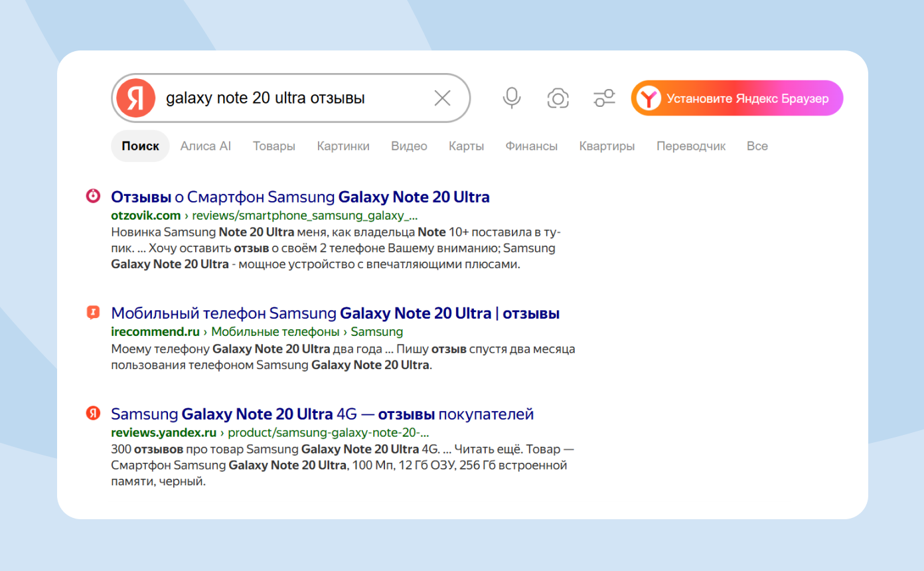
Task: Open the Samsung breadcrumb under irecommend.ru
Action: (x=377, y=332)
